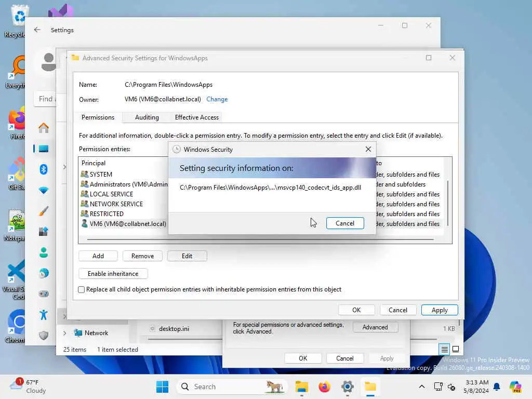The image size is (532, 399).
Task: Open the Recycle Bin desktop icon
Action: tap(15, 20)
